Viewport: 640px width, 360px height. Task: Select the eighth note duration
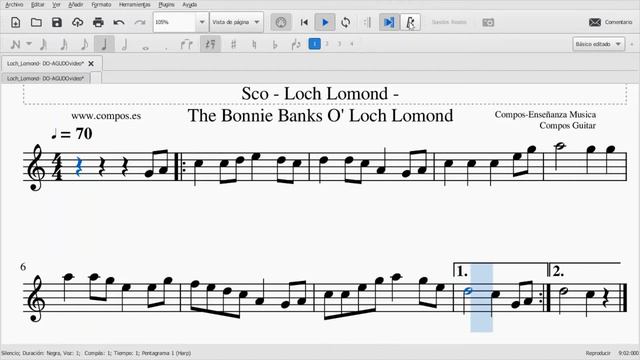coord(84,44)
